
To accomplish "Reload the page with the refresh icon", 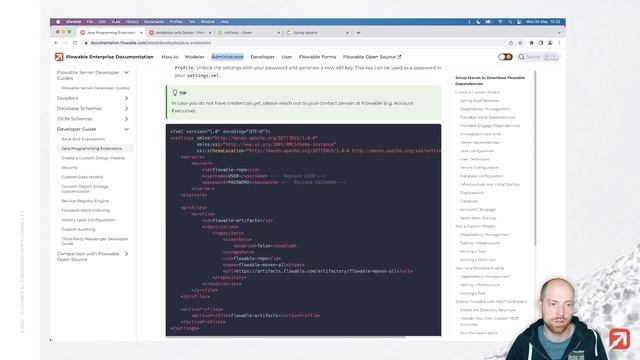I will pyautogui.click(x=75, y=43).
